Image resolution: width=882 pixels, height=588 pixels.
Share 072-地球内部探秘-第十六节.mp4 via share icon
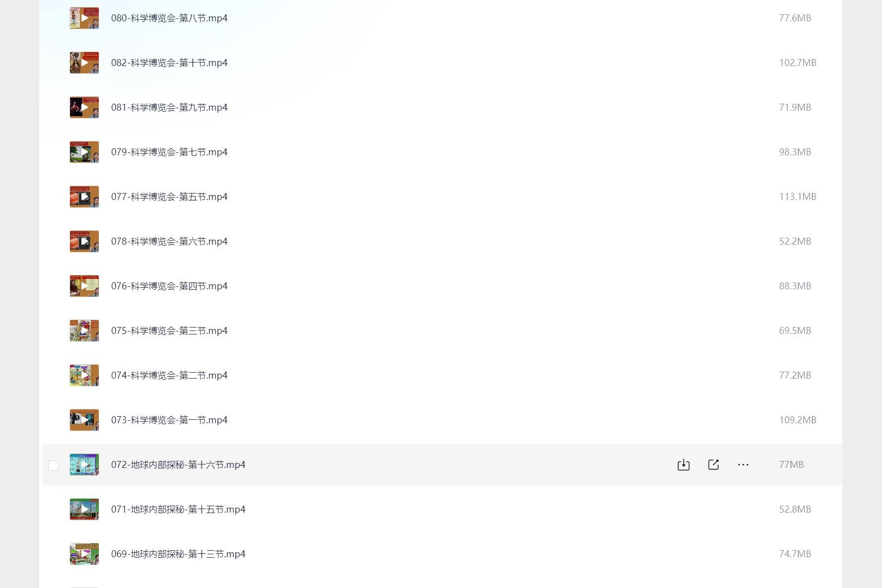coord(713,464)
